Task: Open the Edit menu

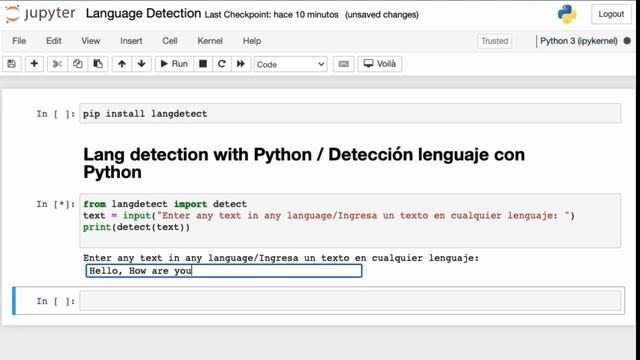Action: click(53, 41)
